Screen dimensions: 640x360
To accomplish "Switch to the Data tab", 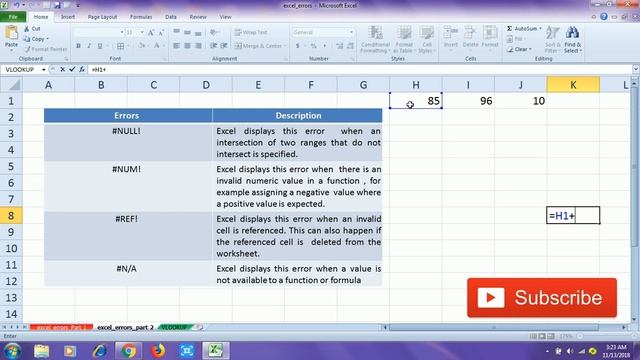I will click(171, 17).
